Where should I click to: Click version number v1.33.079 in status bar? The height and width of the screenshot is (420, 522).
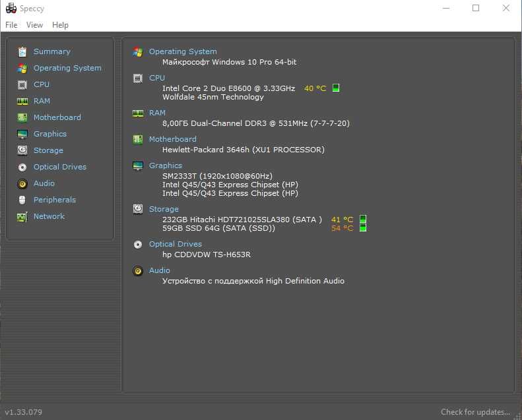click(x=24, y=412)
